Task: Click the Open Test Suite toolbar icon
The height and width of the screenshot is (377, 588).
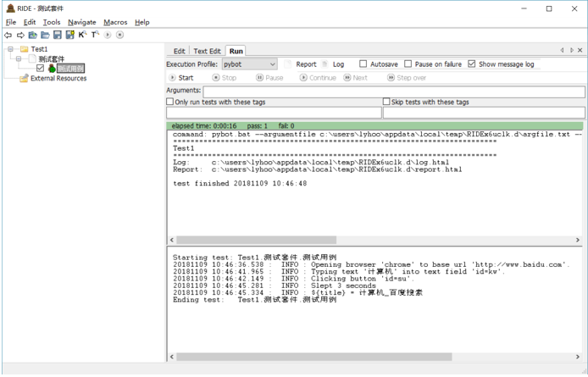Action: point(33,35)
